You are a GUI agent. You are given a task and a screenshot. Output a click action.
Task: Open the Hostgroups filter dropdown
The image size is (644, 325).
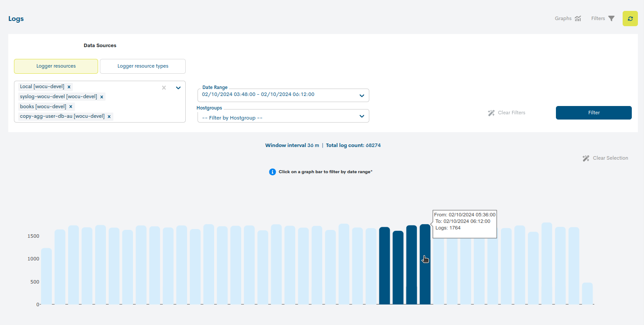(x=283, y=116)
